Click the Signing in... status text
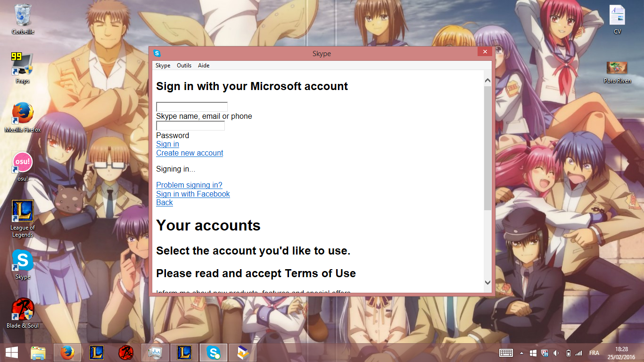This screenshot has height=362, width=644. pyautogui.click(x=175, y=169)
